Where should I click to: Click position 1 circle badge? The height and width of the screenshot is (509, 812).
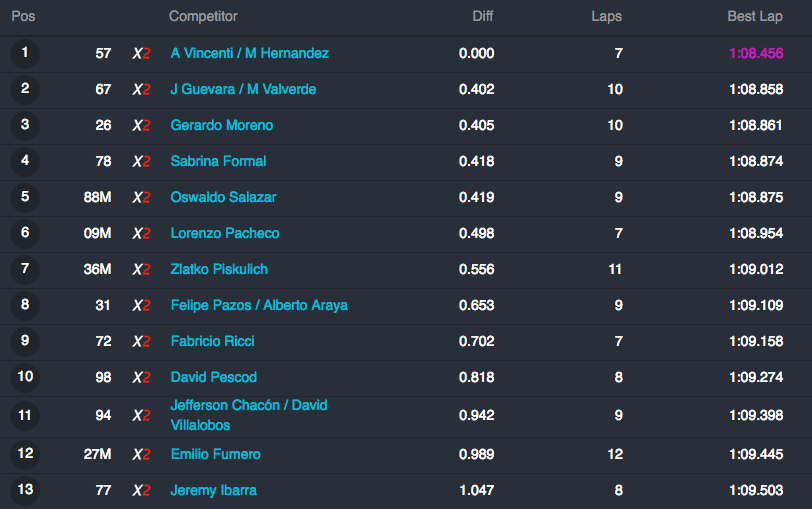(25, 53)
